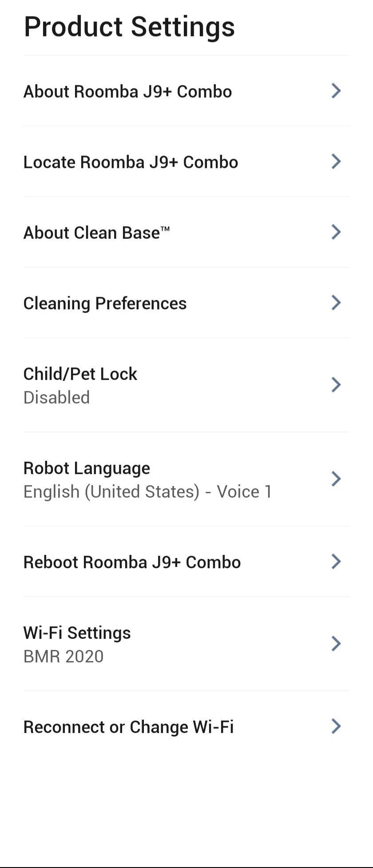
Task: Tap the chevron beside About Roomba J9+ Combo
Action: click(336, 91)
